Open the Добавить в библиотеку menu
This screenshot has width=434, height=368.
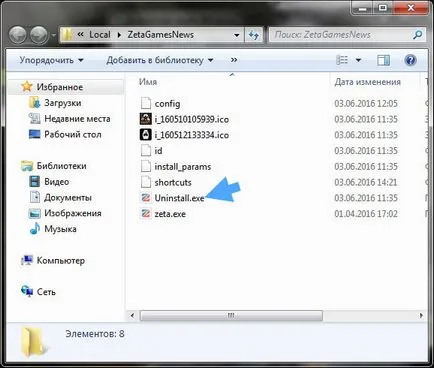tap(160, 60)
